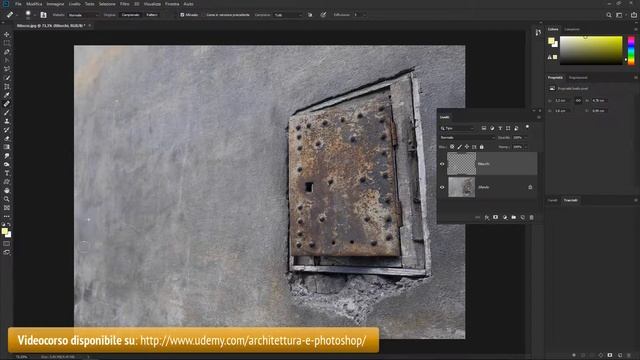Screen dimensions: 640x360
Task: Toggle lock position
Action: (x=467, y=147)
